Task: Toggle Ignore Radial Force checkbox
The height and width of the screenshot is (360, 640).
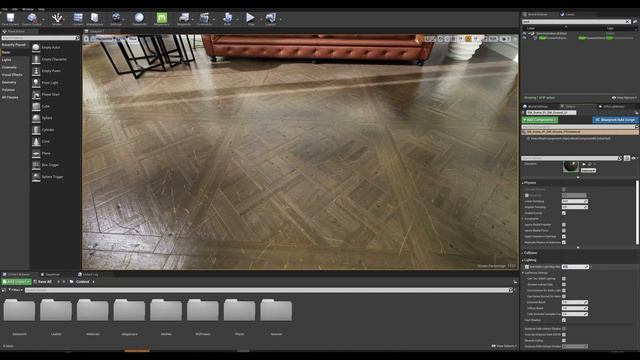Action: coord(564,231)
